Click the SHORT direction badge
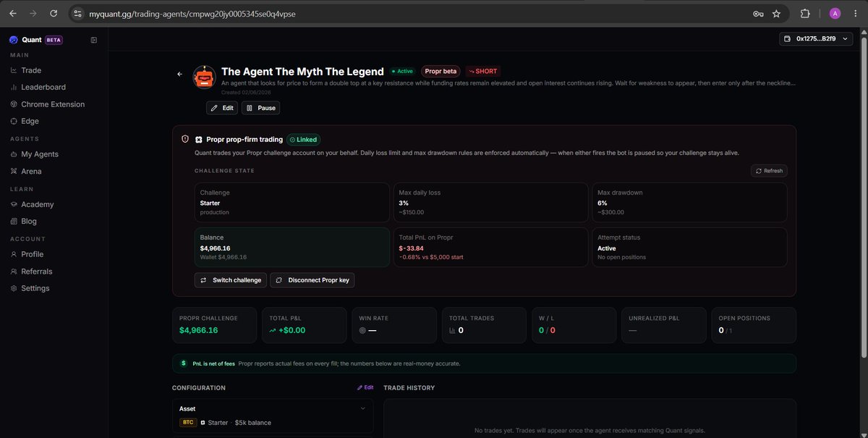The width and height of the screenshot is (868, 438). [482, 71]
